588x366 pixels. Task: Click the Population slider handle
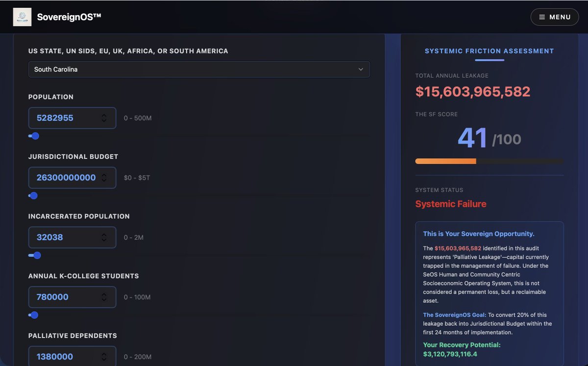(35, 136)
